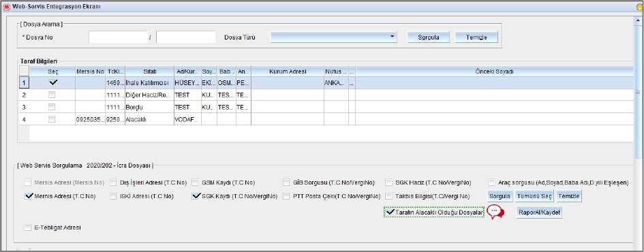The width and height of the screenshot is (644, 252).
Task: Check Takbis Bilgisi (T.C/Vergi No)
Action: [x=388, y=196]
